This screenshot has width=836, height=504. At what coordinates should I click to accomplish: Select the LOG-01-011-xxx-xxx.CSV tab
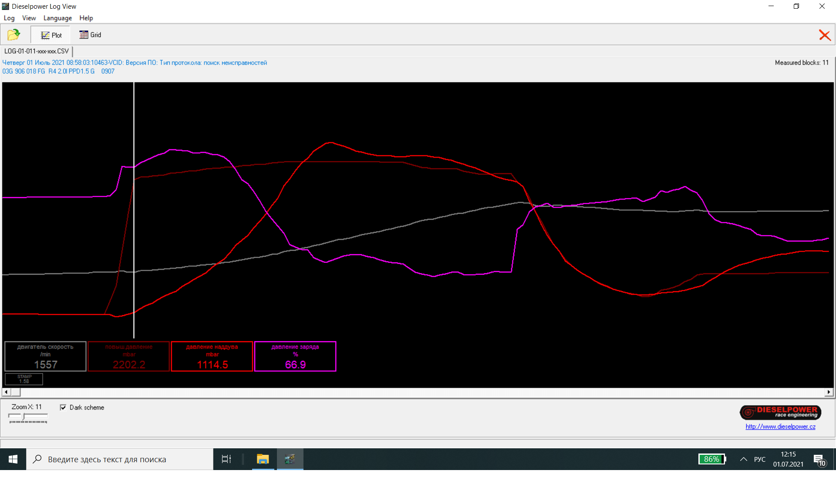pos(37,51)
